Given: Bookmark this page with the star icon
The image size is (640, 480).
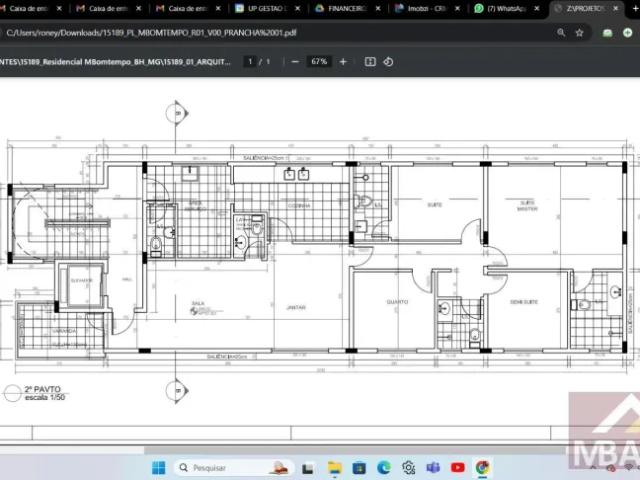Looking at the screenshot, I should (x=579, y=33).
